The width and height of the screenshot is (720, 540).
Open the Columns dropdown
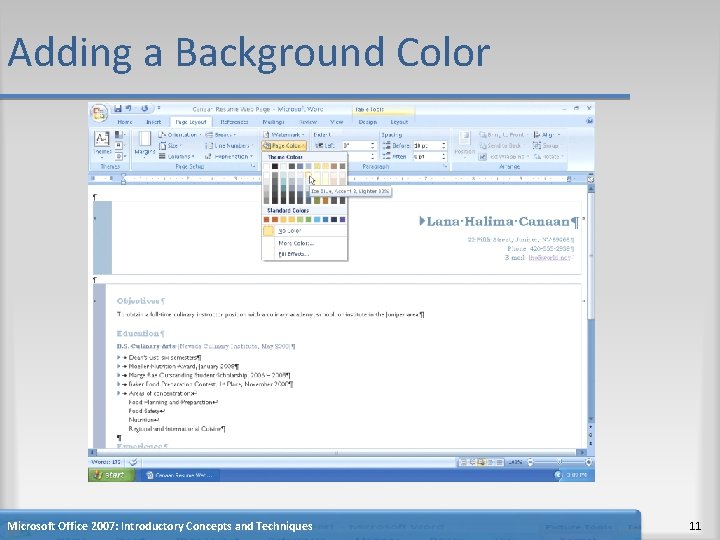(x=176, y=157)
